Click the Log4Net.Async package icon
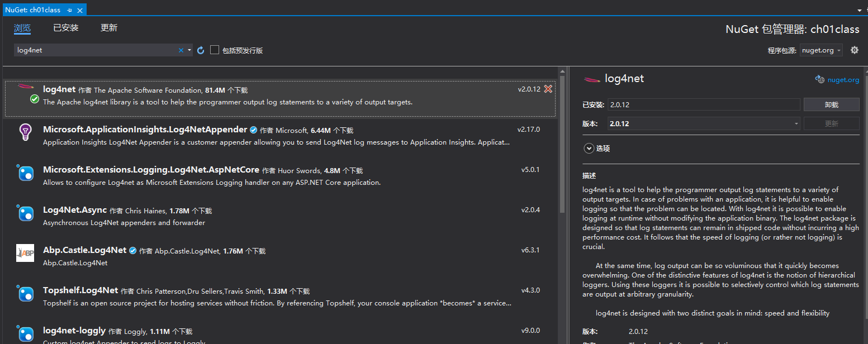Image resolution: width=868 pixels, height=344 pixels. [x=25, y=213]
